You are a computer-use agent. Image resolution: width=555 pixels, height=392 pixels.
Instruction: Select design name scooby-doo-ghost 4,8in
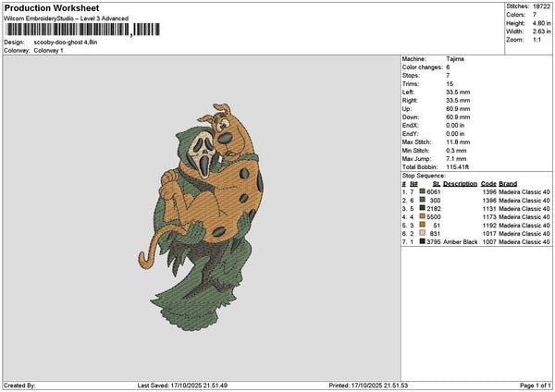(x=66, y=43)
